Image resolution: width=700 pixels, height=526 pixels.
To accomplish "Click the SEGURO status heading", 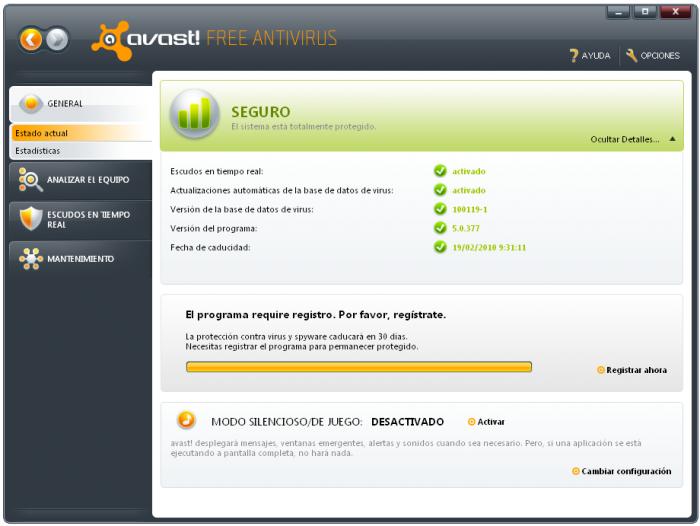I will pos(261,112).
